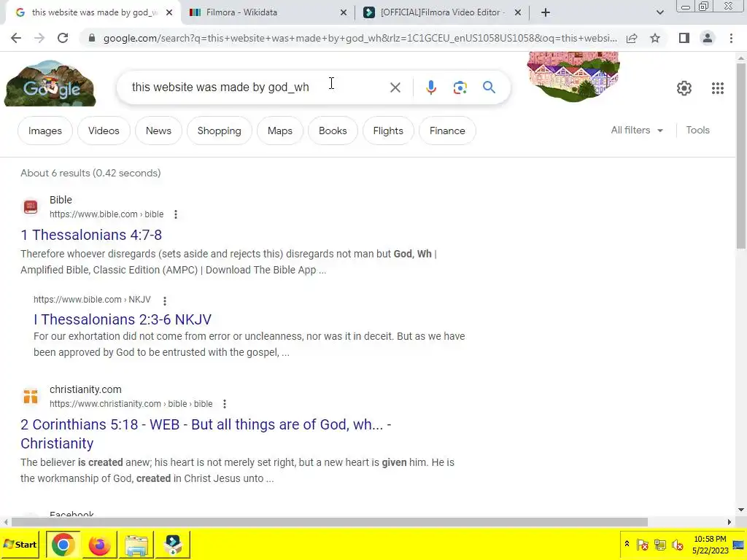Image resolution: width=747 pixels, height=560 pixels.
Task: Open file explorer from taskbar
Action: pos(136,544)
